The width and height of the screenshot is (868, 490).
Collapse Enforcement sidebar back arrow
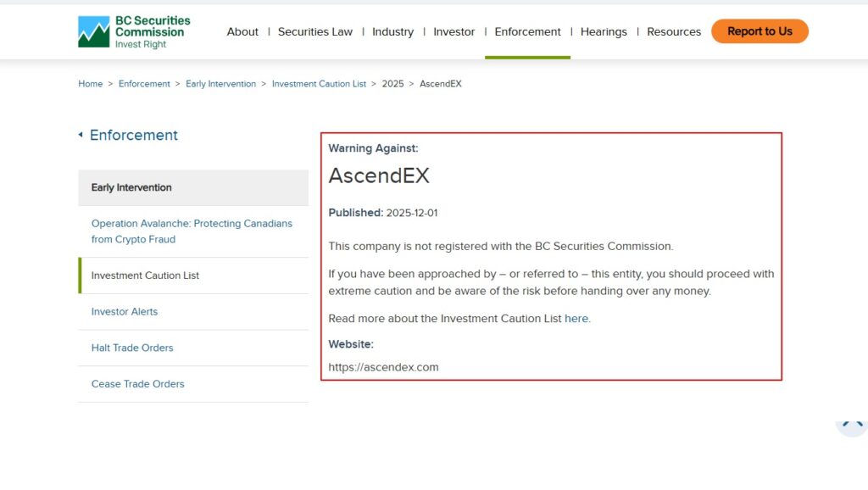coord(81,135)
